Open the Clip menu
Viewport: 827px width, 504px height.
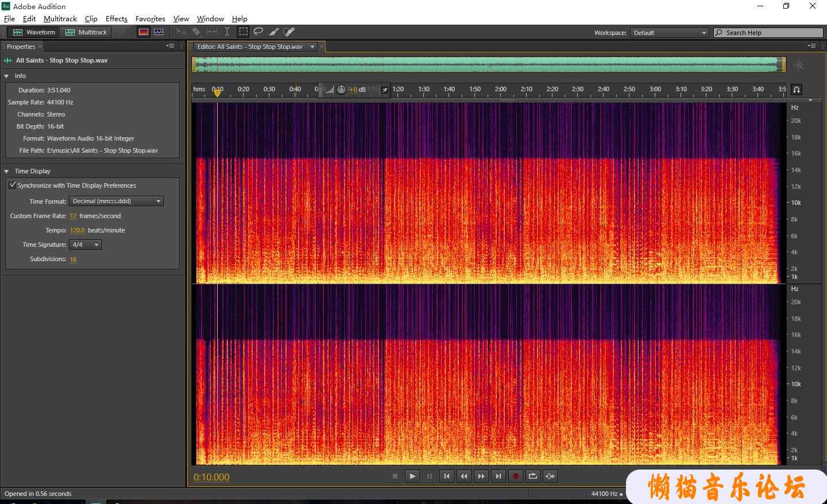point(91,18)
